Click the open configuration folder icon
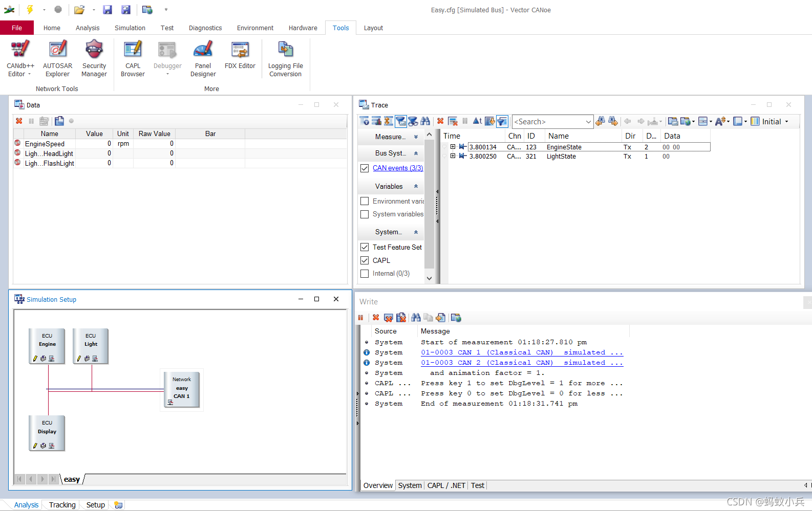Screen dimensions: 812x511 coord(79,9)
